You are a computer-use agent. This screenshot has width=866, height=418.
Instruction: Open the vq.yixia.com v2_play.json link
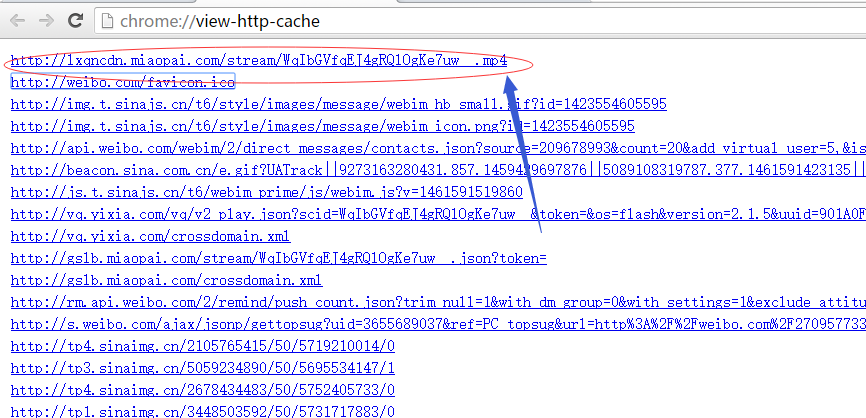(x=438, y=215)
